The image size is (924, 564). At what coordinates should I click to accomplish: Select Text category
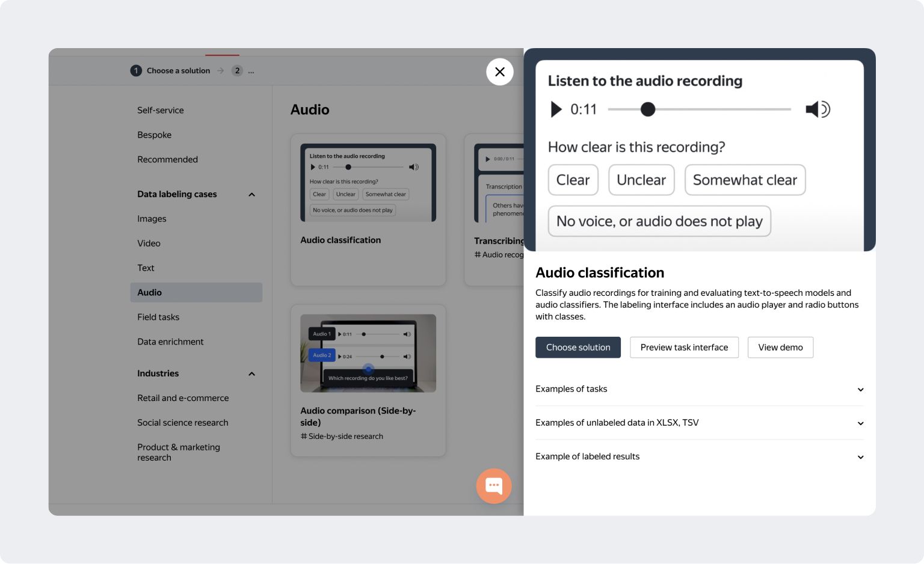[x=146, y=268]
